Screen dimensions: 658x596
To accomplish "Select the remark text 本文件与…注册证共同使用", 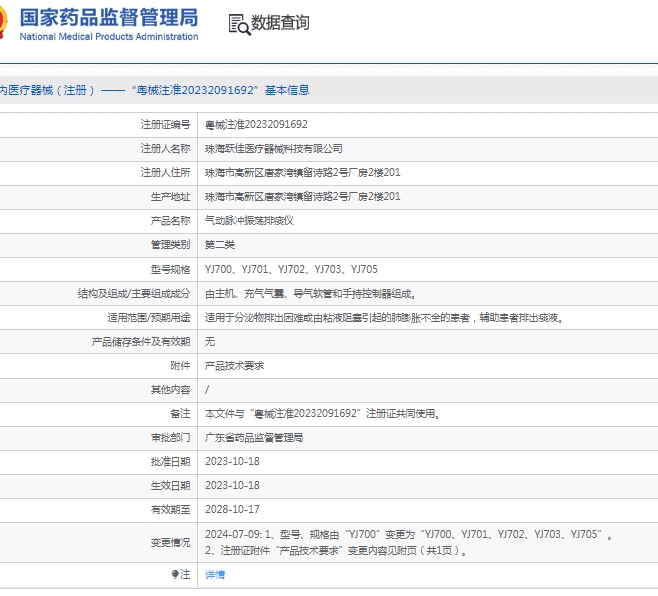I will click(x=322, y=413).
